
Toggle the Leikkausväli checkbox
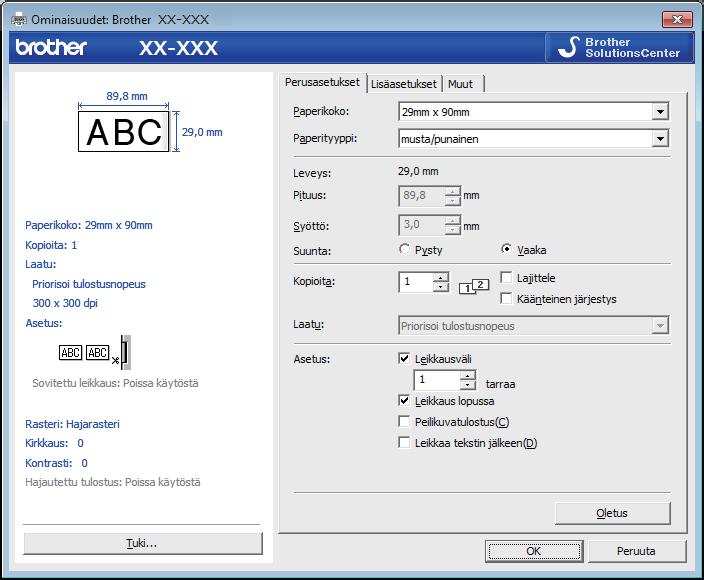pos(404,358)
